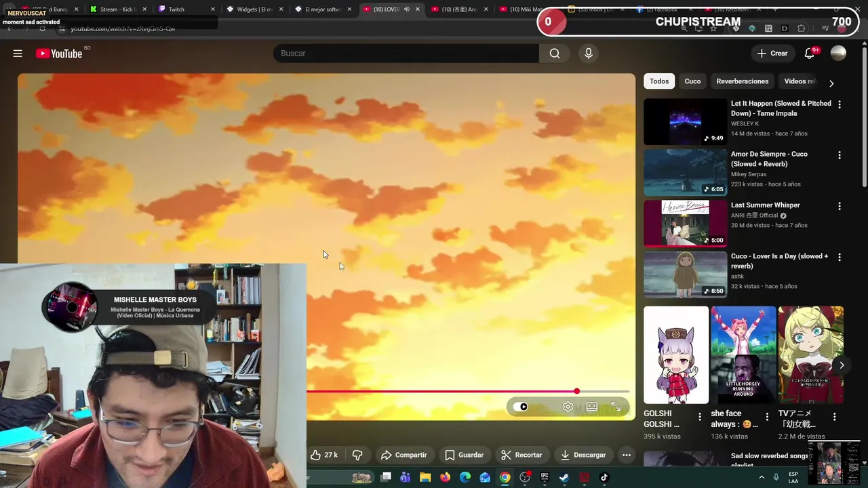
Task: Show hidden system tray icons
Action: 762,477
